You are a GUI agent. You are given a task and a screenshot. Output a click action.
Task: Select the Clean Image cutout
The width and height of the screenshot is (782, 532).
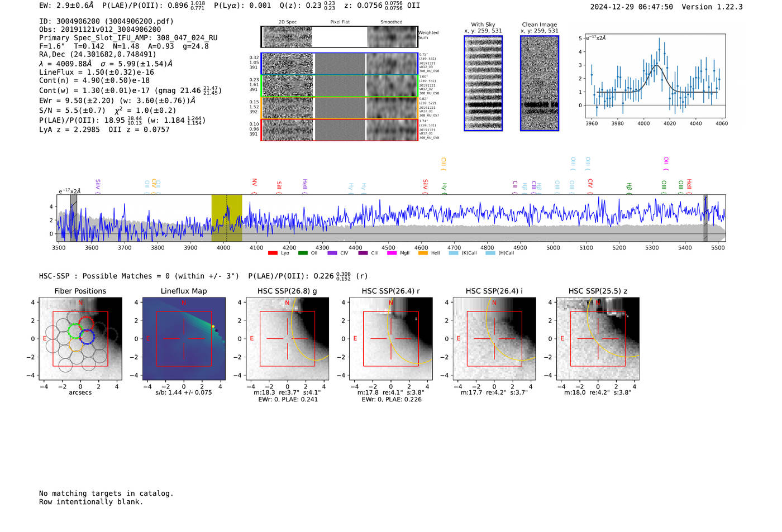[x=540, y=83]
